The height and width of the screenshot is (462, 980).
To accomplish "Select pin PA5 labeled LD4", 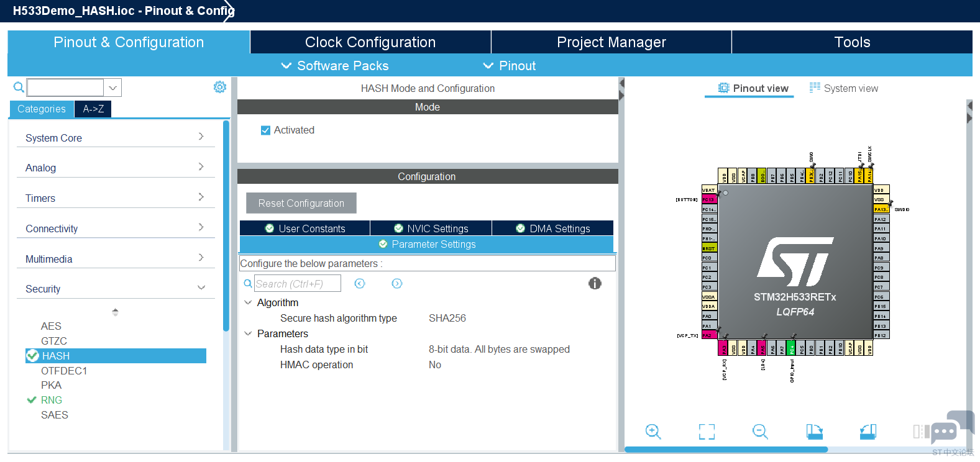I will pyautogui.click(x=762, y=348).
